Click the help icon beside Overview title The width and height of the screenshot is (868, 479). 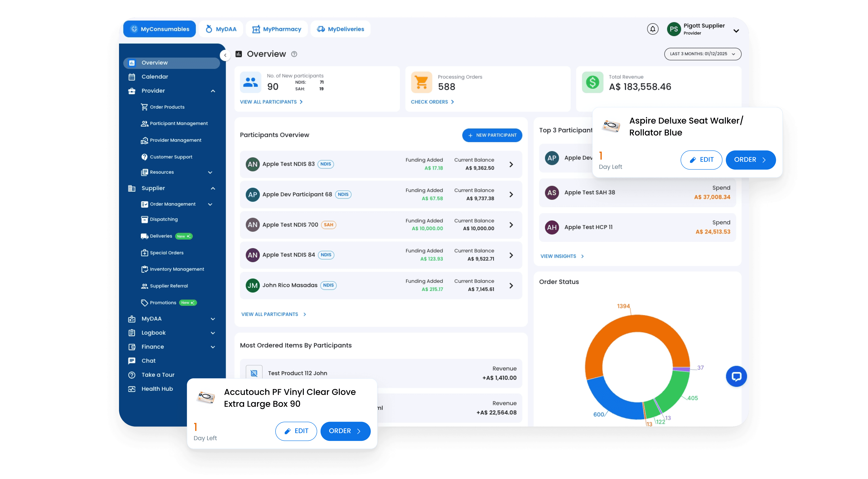(x=294, y=54)
